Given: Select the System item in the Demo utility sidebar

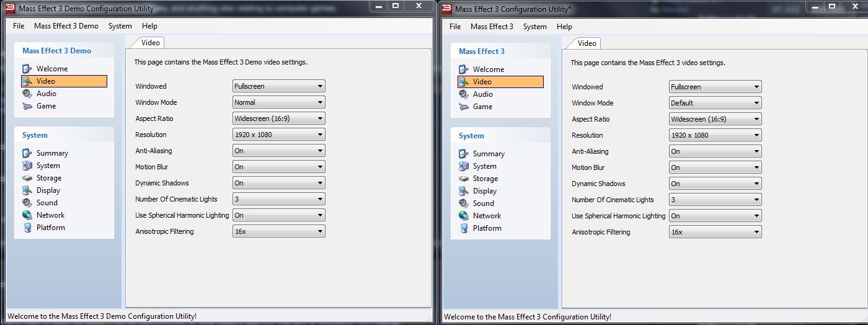Looking at the screenshot, I should (x=48, y=166).
